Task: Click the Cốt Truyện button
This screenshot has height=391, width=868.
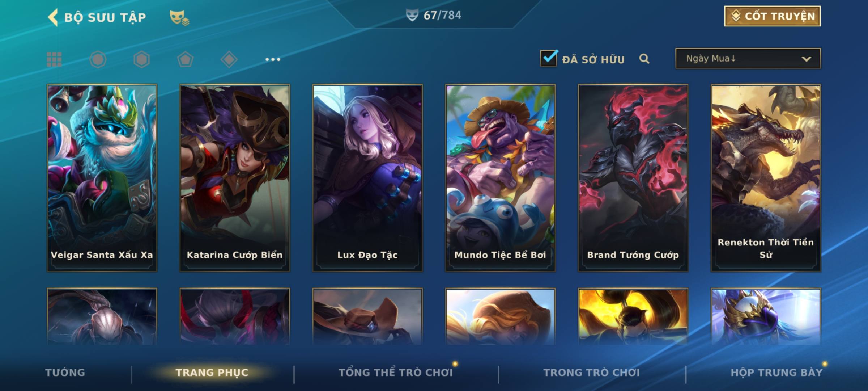Action: [x=772, y=16]
